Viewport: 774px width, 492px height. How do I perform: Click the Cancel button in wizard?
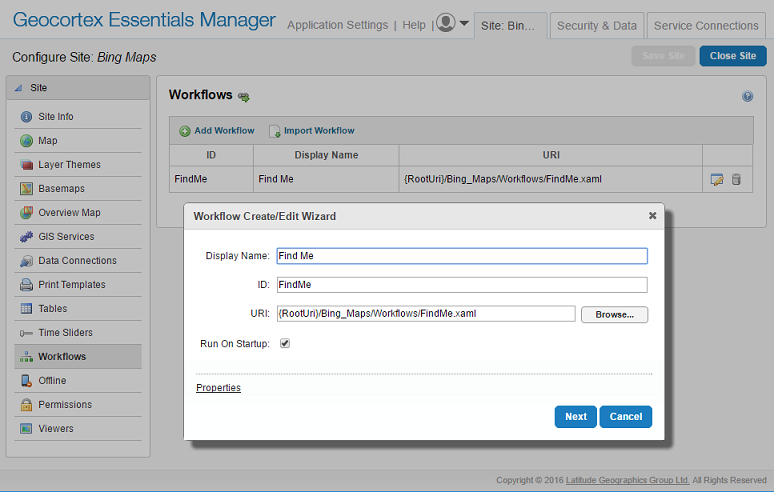click(625, 416)
